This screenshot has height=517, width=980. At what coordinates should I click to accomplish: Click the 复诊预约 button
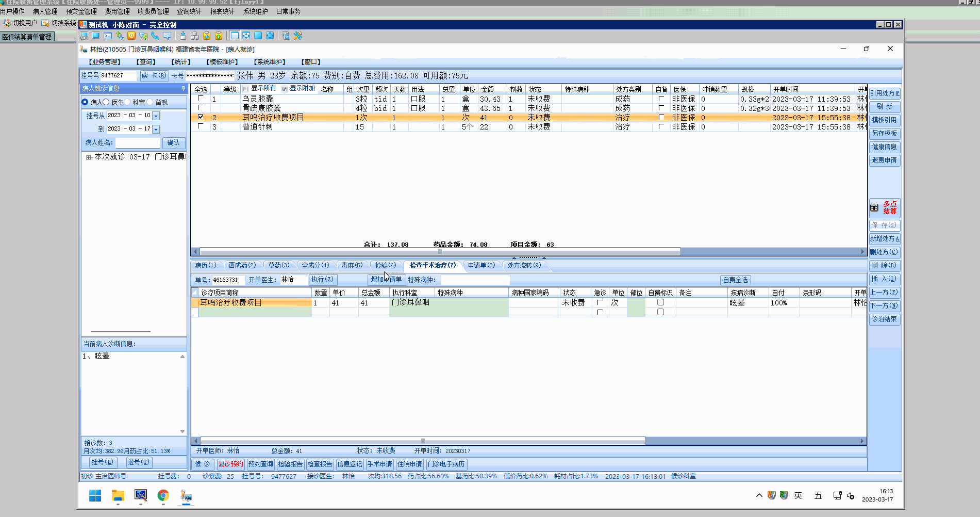tap(230, 464)
